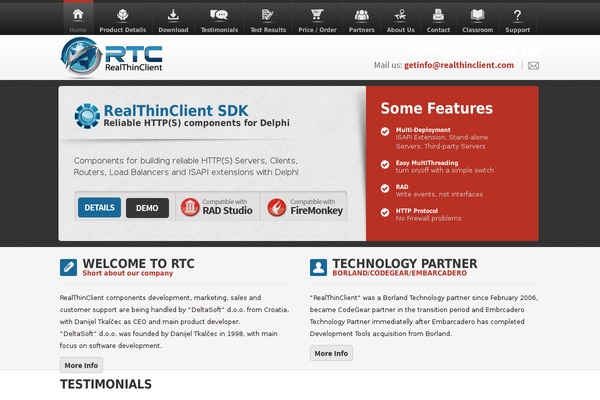Screen dimensions: 600x400
Task: Click the envelope icon beside email address
Action: tap(533, 65)
